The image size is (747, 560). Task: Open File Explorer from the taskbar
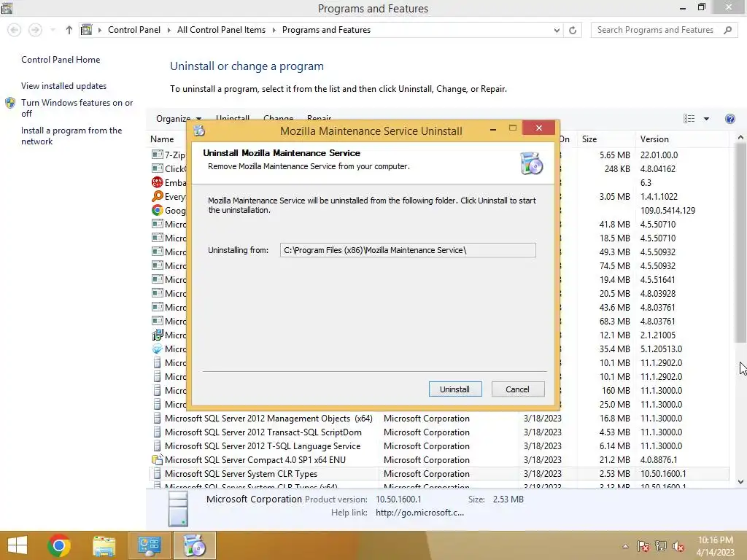104,545
